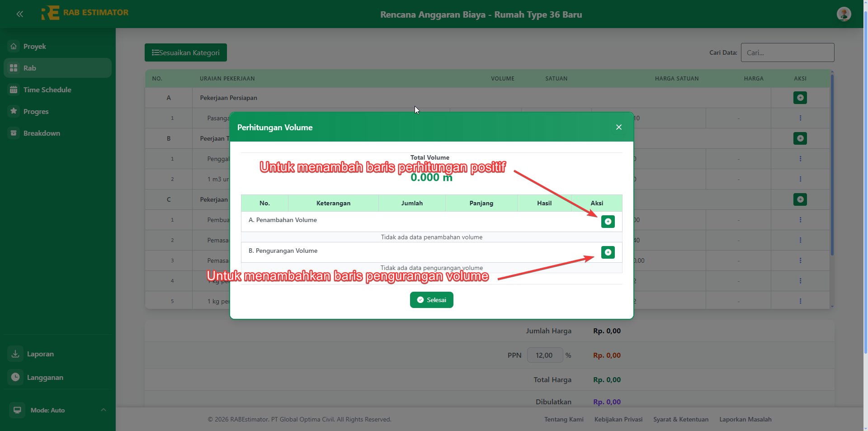Image resolution: width=868 pixels, height=431 pixels.
Task: Add item to Pekerjaan Persiapan category
Action: pyautogui.click(x=800, y=98)
